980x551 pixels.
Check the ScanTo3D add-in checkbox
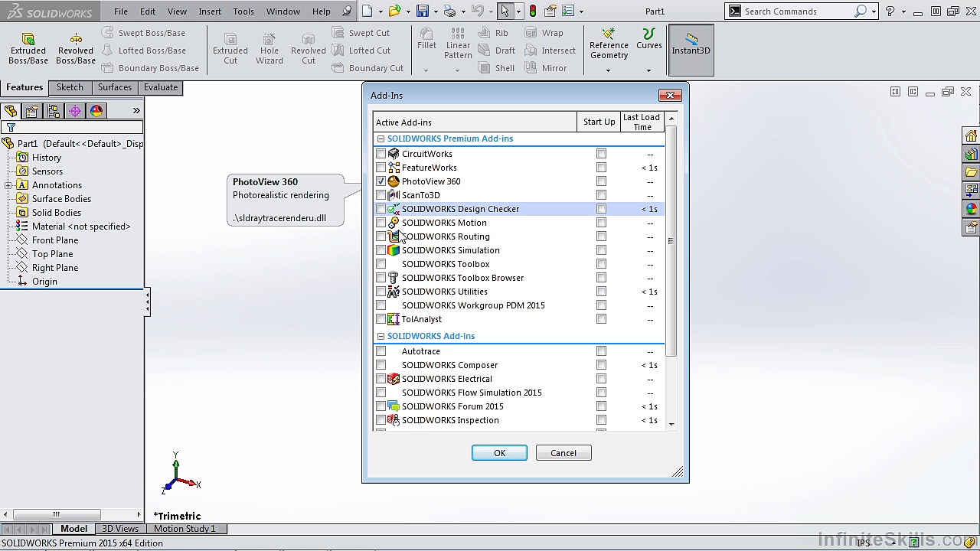coord(381,195)
